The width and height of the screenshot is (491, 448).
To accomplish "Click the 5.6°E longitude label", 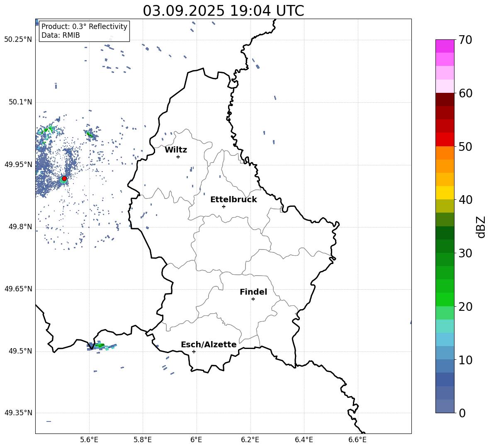I will (89, 440).
